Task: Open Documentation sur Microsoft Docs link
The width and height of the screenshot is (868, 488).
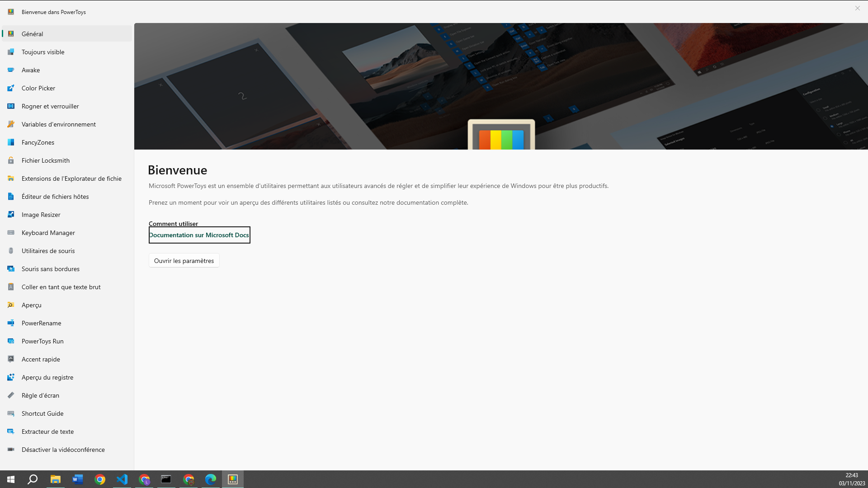Action: (x=199, y=235)
